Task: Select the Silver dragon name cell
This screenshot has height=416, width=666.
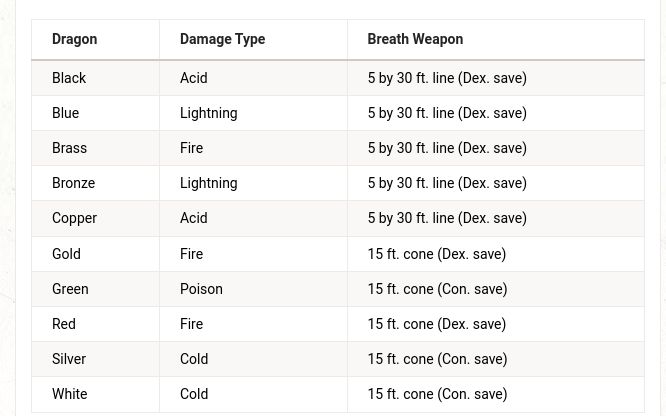Action: [69, 359]
